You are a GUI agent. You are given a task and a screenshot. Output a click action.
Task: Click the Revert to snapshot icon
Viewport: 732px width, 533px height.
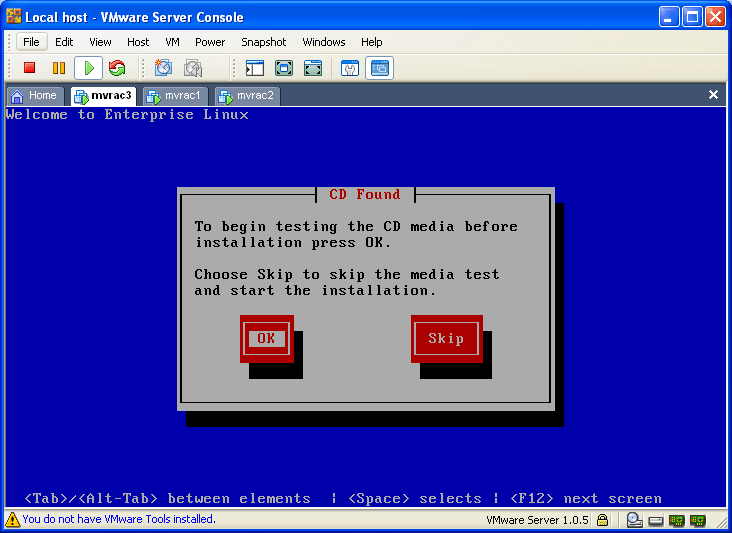[193, 68]
